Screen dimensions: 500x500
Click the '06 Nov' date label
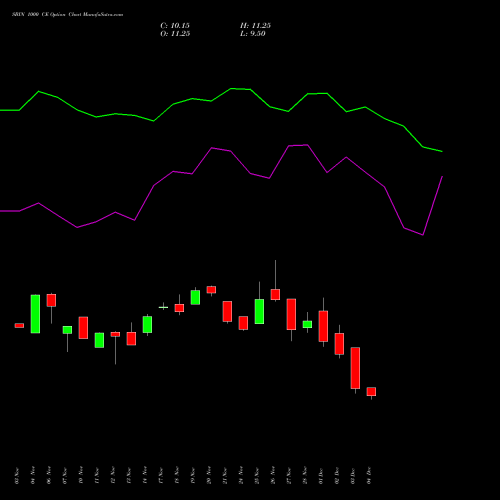[x=49, y=476]
